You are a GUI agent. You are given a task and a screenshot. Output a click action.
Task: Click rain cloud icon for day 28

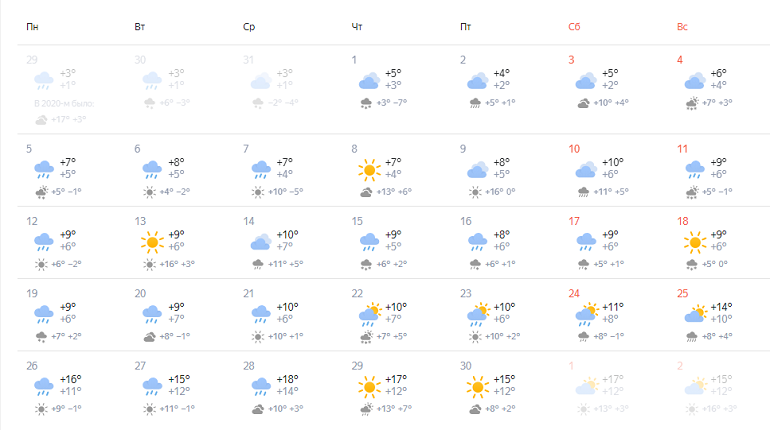[261, 387]
